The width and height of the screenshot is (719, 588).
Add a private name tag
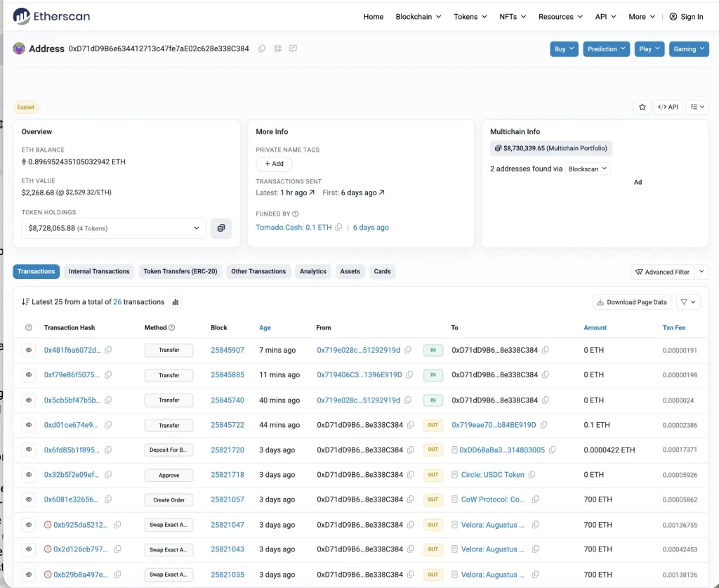pos(274,164)
